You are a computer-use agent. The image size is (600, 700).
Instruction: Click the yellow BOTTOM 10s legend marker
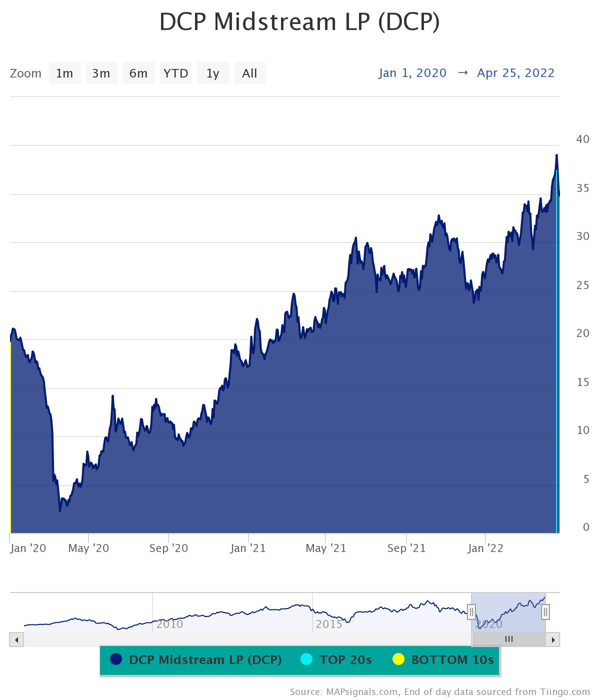pyautogui.click(x=398, y=659)
